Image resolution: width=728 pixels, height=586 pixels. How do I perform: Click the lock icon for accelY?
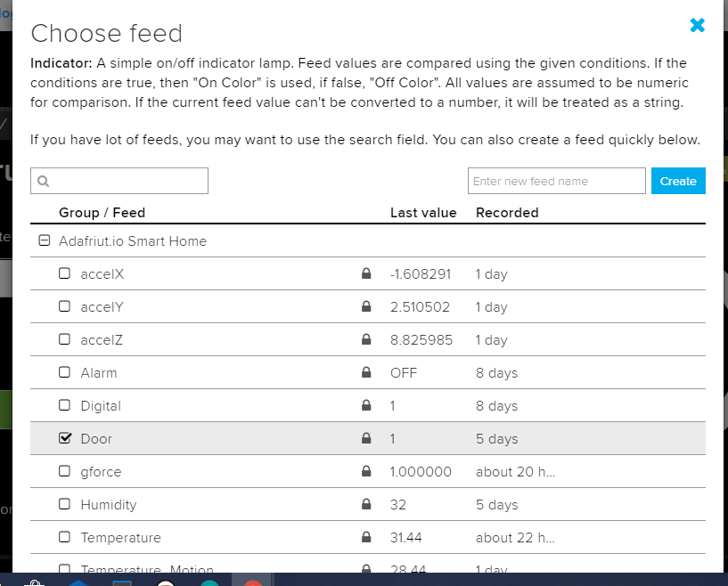(x=366, y=307)
